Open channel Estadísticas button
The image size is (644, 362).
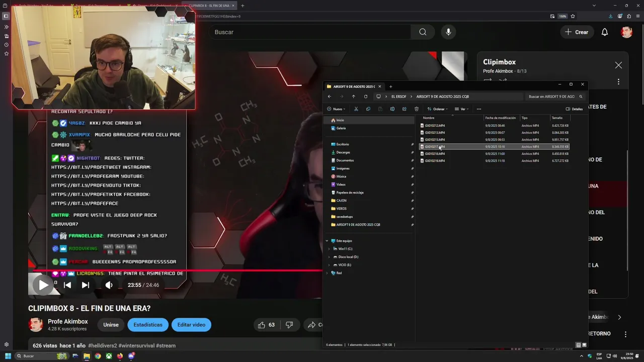pos(148,325)
